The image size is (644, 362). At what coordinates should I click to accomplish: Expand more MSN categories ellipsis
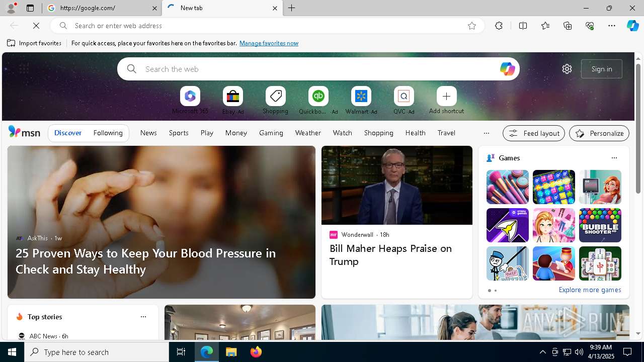pyautogui.click(x=486, y=133)
